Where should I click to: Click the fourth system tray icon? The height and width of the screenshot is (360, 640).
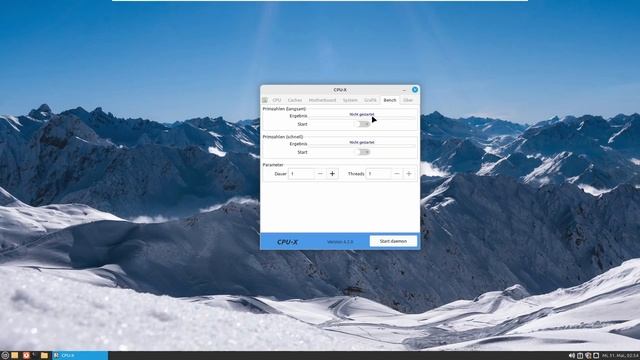coord(596,356)
